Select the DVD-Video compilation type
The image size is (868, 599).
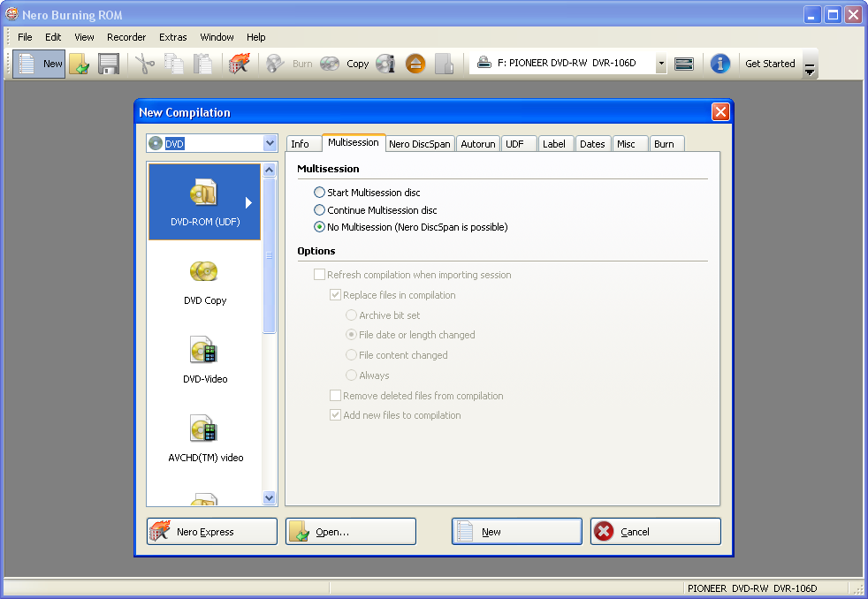click(205, 360)
